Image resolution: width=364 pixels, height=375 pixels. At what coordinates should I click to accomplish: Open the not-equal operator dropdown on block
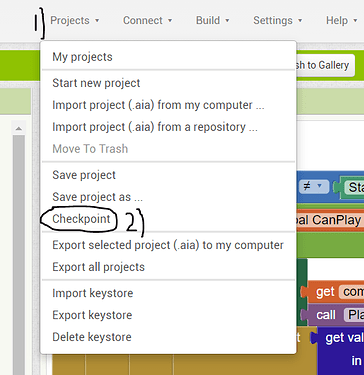tap(314, 186)
